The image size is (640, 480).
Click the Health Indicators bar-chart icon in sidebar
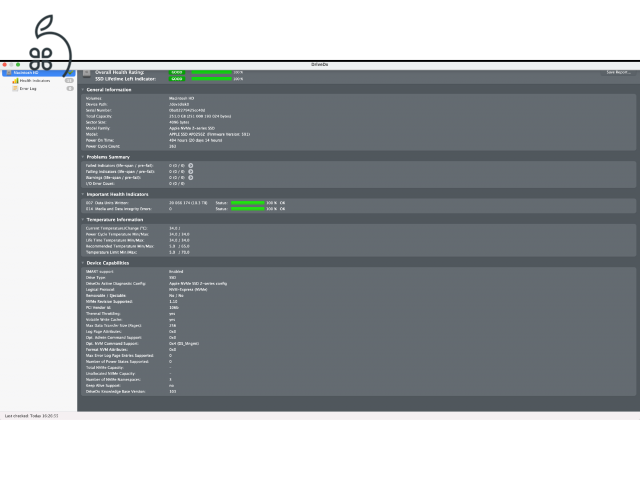(x=16, y=81)
